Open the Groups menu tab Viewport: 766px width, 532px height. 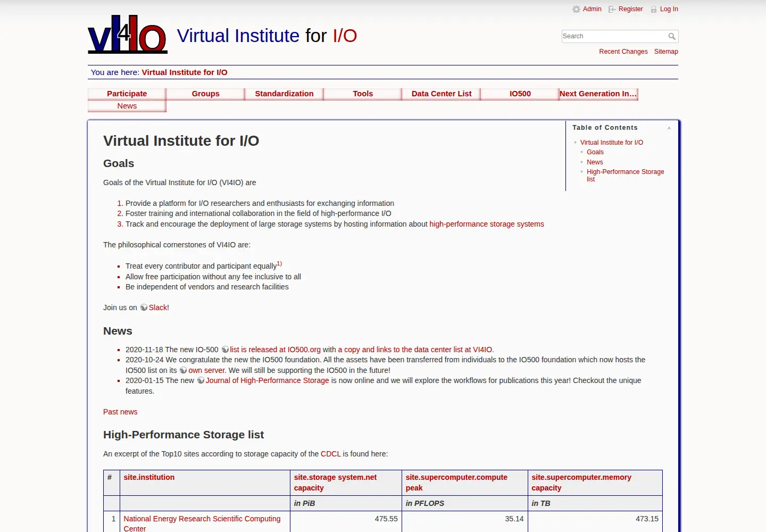[206, 94]
